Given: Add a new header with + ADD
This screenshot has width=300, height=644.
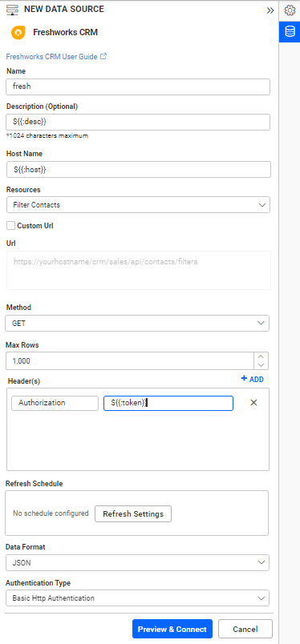Looking at the screenshot, I should [252, 379].
